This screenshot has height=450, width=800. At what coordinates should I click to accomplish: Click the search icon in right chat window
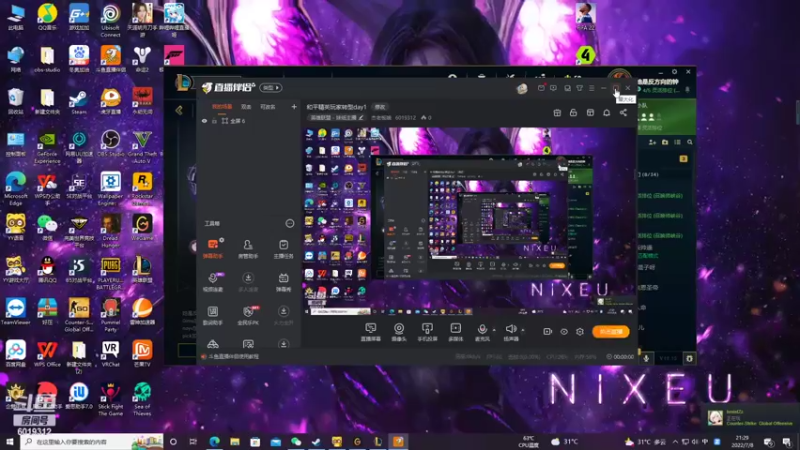690,142
